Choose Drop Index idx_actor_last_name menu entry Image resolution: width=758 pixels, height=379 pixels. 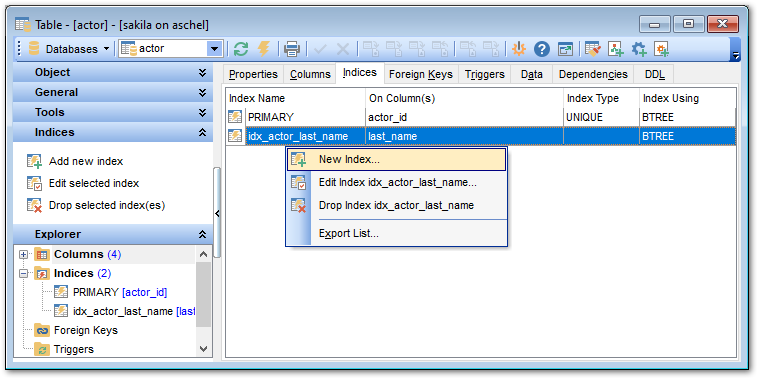pos(396,205)
